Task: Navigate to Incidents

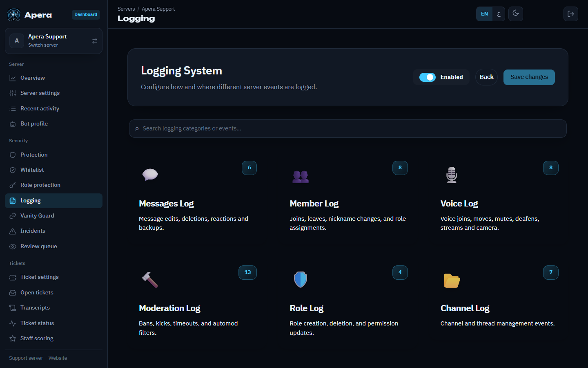Action: click(53, 231)
